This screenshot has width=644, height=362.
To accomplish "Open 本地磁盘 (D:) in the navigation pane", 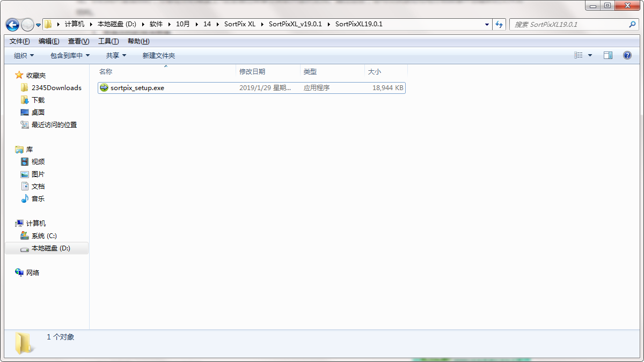I will tap(51, 248).
